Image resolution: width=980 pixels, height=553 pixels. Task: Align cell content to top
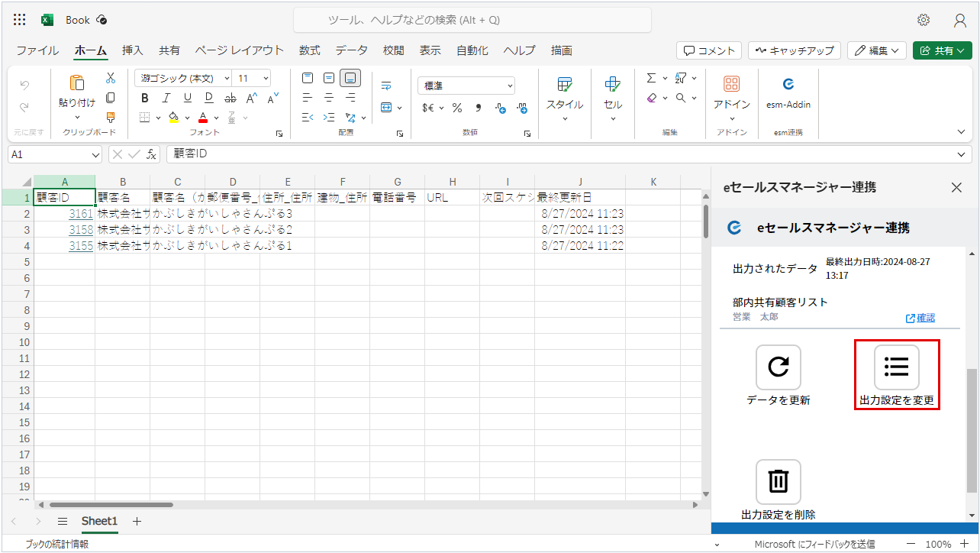coord(308,78)
